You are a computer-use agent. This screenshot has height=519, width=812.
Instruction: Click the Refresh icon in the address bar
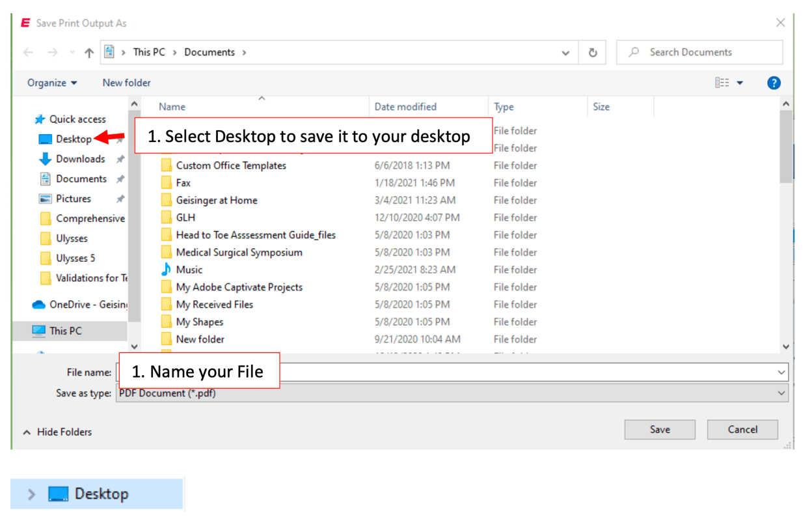coord(593,52)
